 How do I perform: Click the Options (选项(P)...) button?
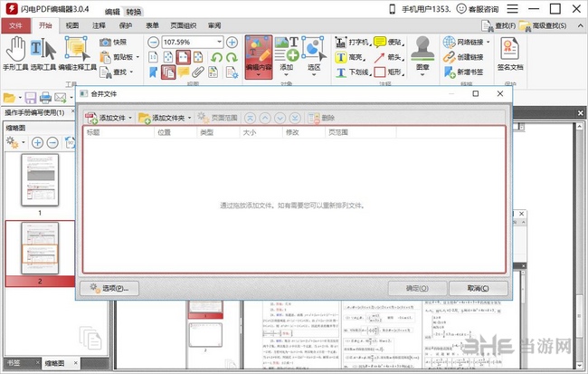coord(109,288)
